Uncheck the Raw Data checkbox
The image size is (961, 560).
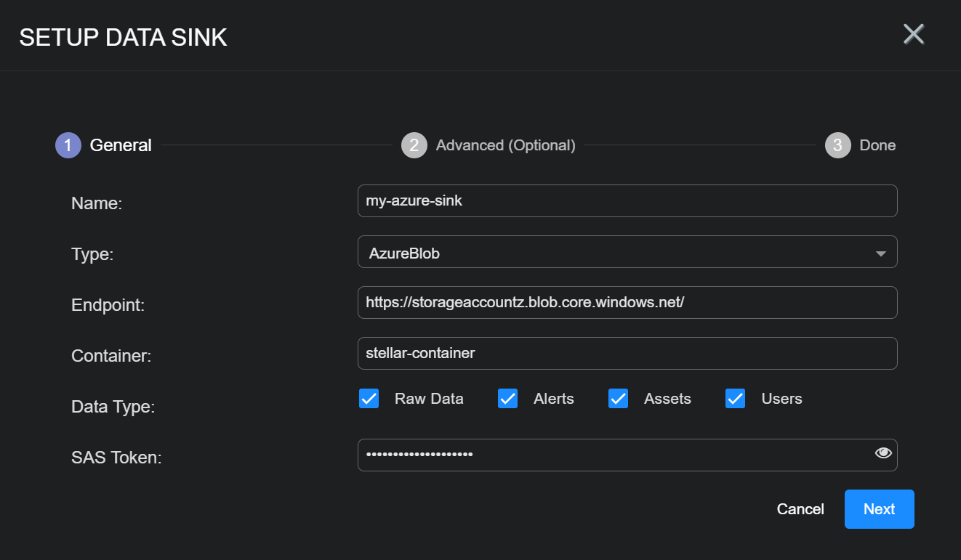[x=369, y=399]
